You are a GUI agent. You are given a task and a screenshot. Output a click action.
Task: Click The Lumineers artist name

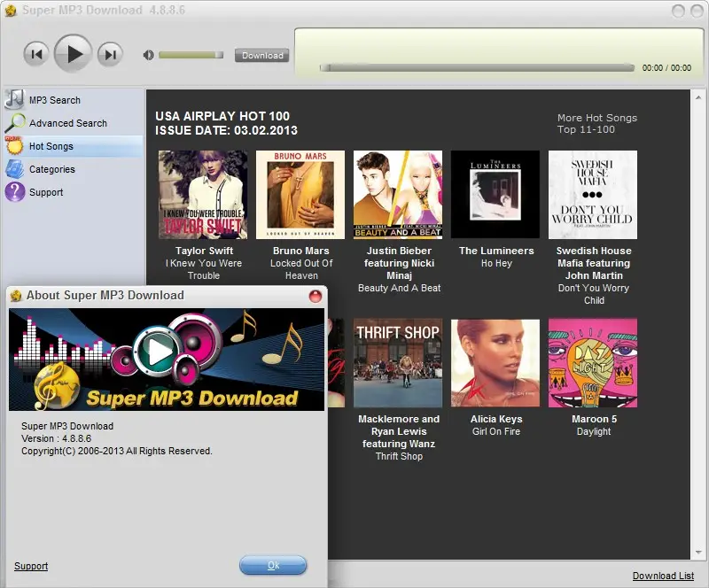(496, 251)
